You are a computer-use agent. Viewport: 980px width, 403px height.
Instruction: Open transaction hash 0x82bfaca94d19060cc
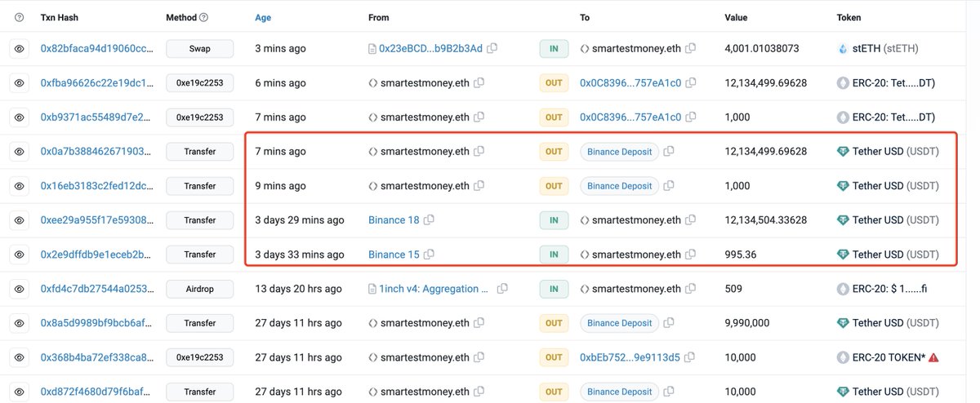click(x=96, y=49)
